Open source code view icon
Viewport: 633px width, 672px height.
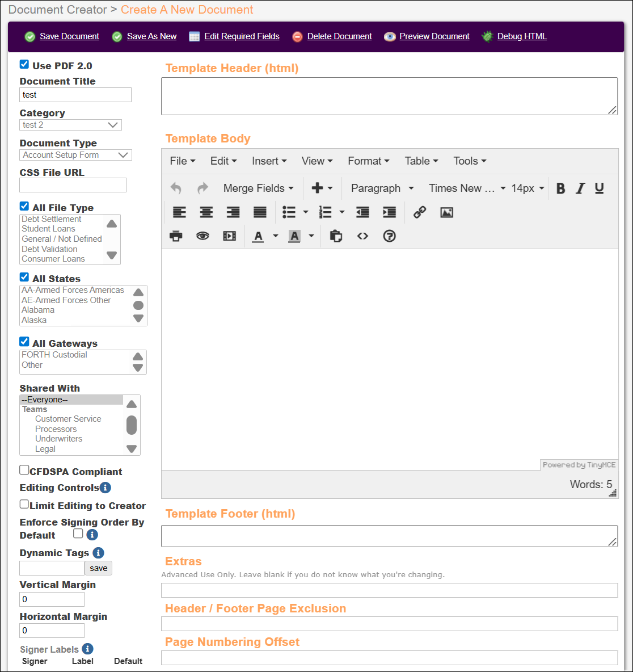click(362, 236)
